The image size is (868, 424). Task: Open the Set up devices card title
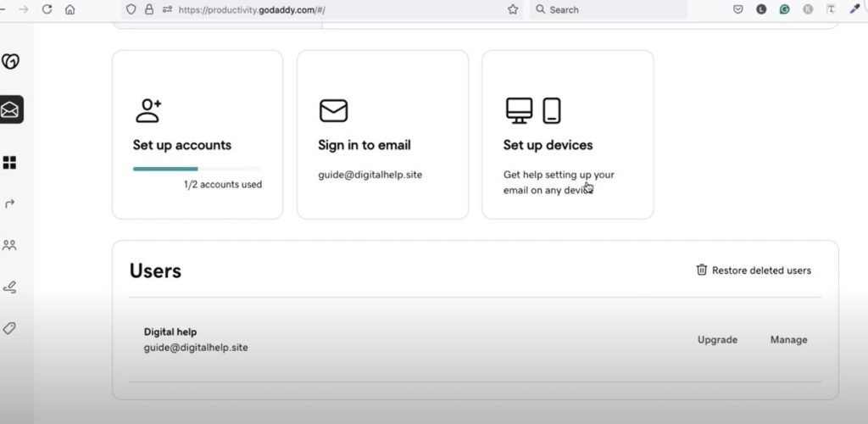548,145
